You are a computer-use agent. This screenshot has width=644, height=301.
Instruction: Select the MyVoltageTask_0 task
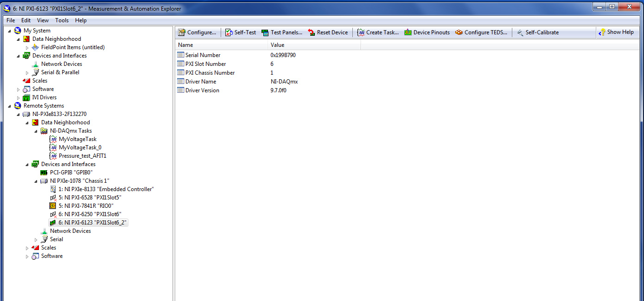[x=80, y=147]
